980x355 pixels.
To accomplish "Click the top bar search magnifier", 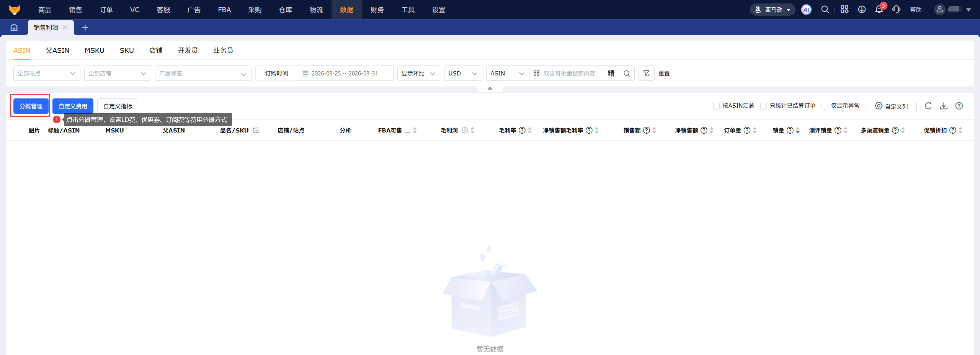I will 825,10.
